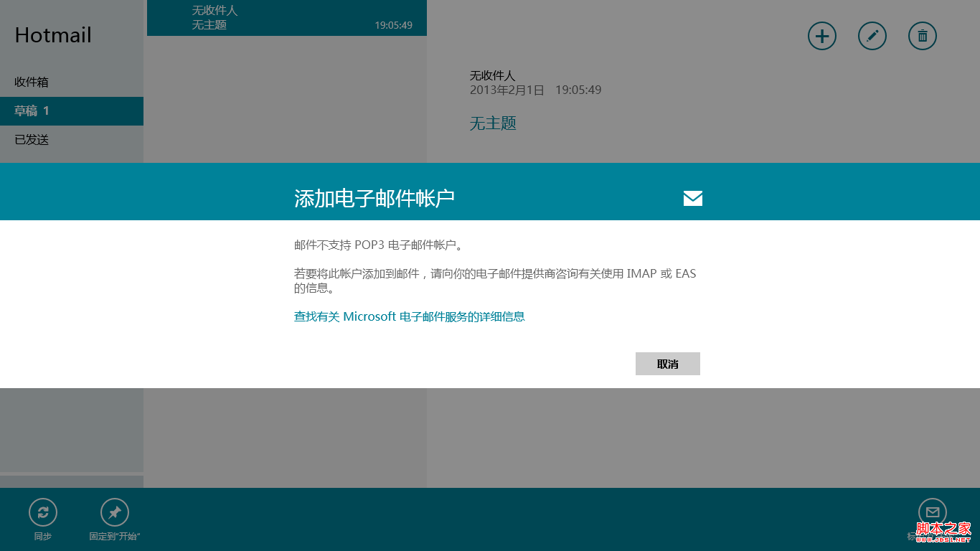Click the envelope mark icon in the app bar
The image size is (980, 551).
coord(933,512)
